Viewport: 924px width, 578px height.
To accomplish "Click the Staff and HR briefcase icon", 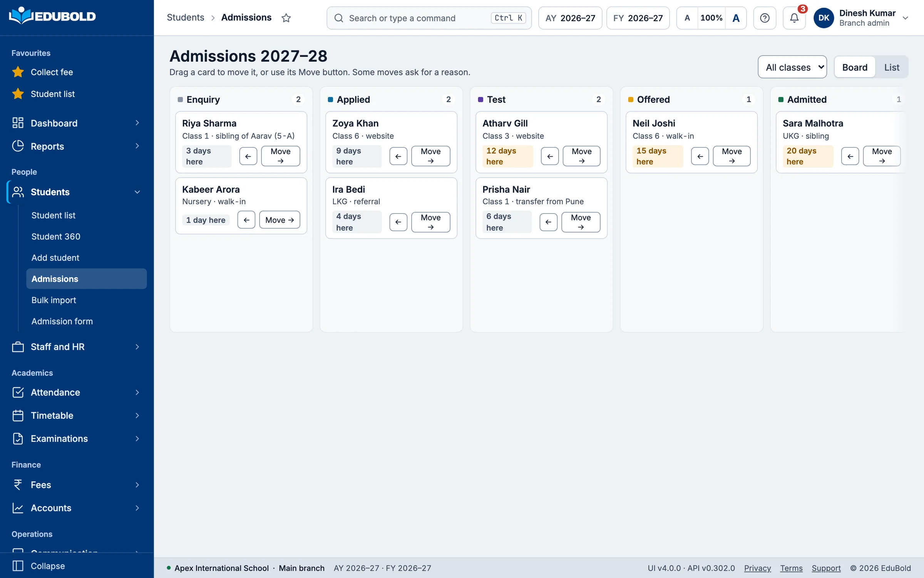I will (x=18, y=347).
